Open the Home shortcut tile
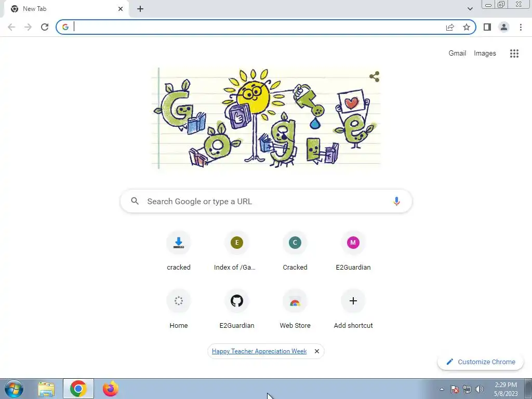The image size is (532, 399). [x=179, y=309]
